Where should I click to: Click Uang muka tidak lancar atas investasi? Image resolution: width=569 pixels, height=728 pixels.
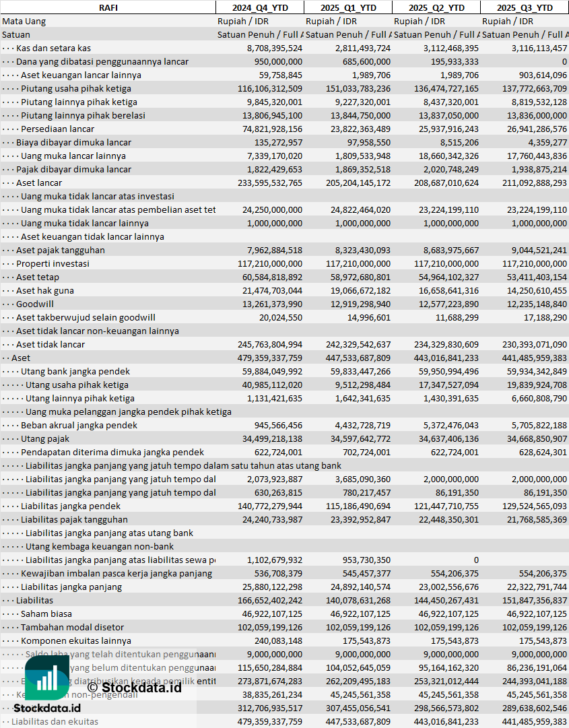click(98, 197)
